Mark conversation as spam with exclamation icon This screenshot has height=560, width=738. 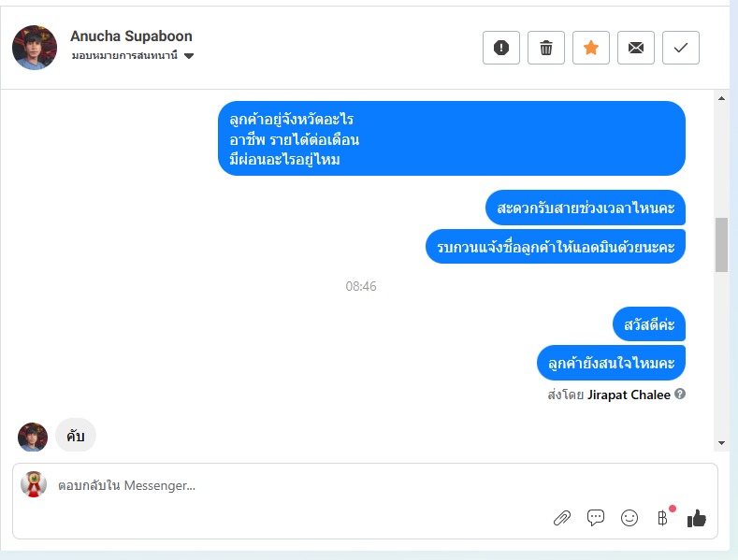(x=501, y=48)
